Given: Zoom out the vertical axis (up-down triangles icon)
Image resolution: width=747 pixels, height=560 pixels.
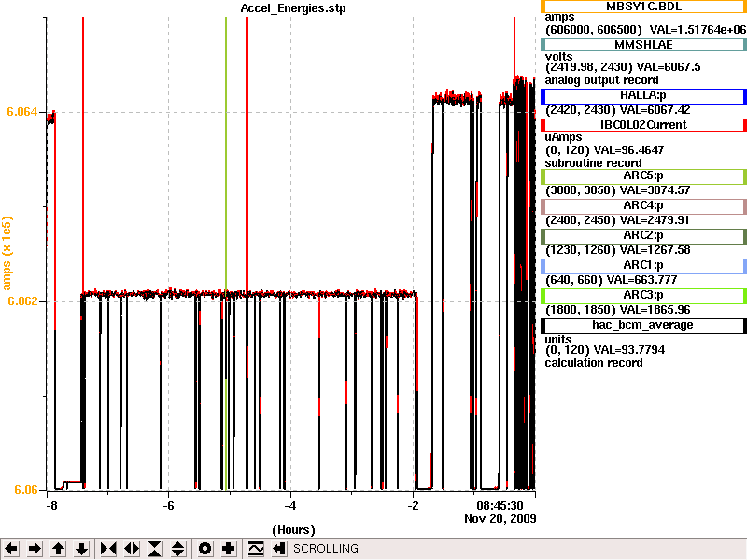Looking at the screenshot, I should [x=178, y=549].
